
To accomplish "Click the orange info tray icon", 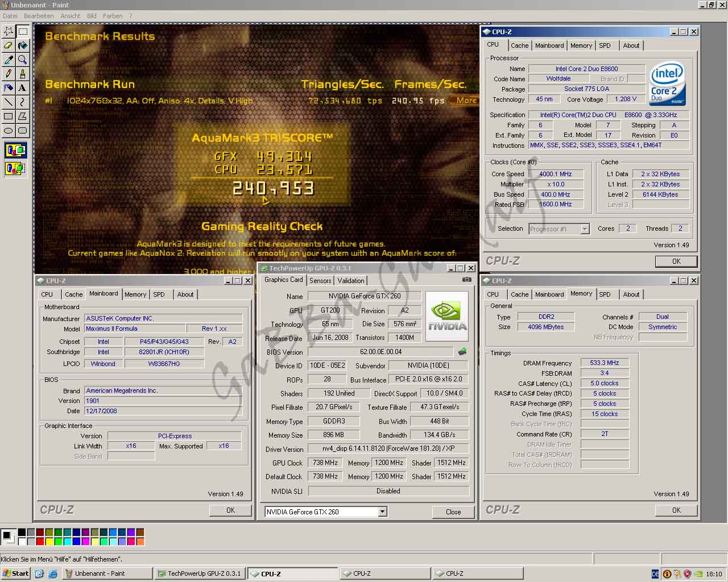I will [x=667, y=574].
